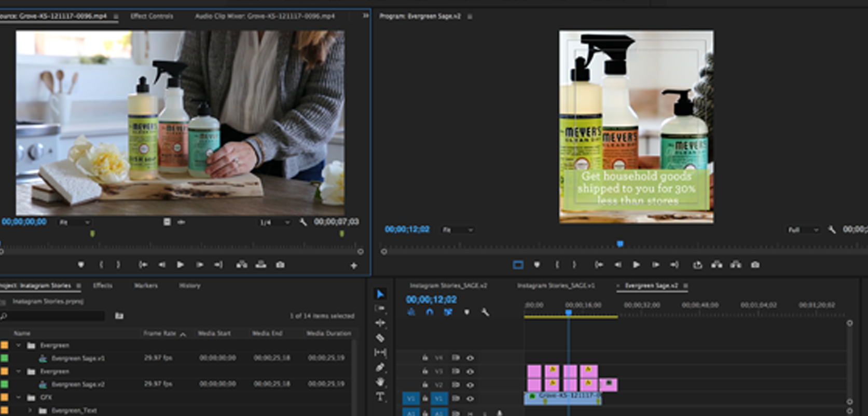Select the Type tool
The width and height of the screenshot is (868, 416).
380,397
